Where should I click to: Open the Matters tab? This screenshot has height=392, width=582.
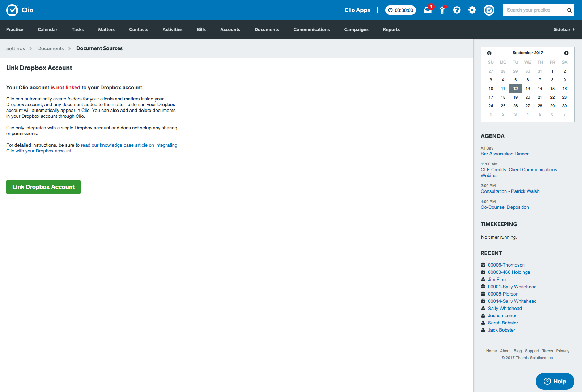tap(106, 30)
